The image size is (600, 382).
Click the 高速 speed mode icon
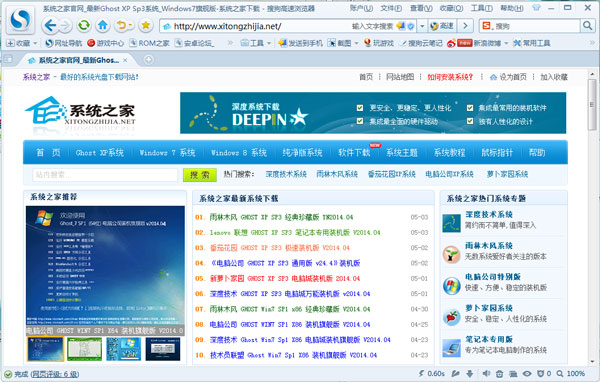tap(442, 26)
